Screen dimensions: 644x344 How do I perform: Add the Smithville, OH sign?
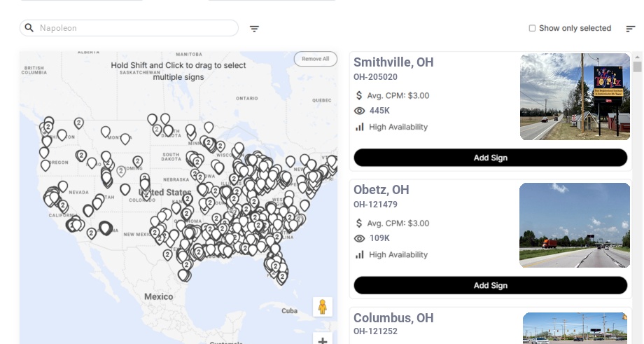[x=490, y=158]
